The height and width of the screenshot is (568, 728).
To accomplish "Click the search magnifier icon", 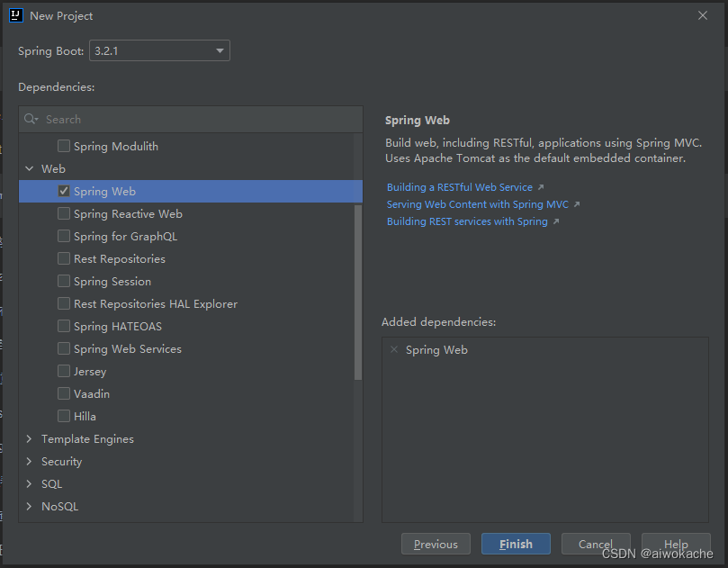I will [x=31, y=119].
